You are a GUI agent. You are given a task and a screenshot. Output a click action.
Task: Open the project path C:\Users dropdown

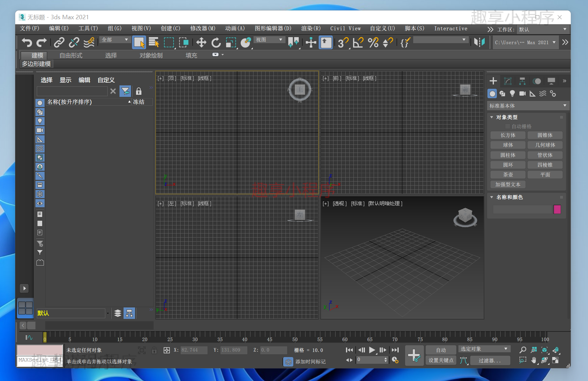(525, 43)
